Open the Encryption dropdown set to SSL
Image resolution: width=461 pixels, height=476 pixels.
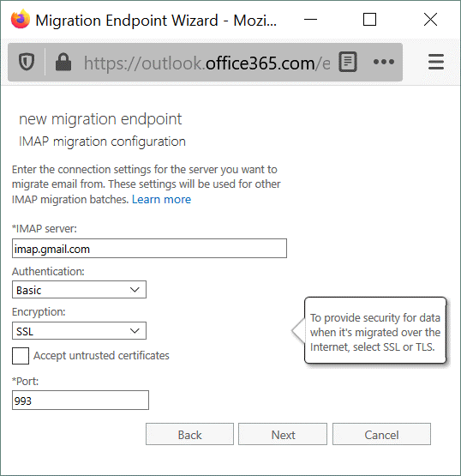point(79,330)
